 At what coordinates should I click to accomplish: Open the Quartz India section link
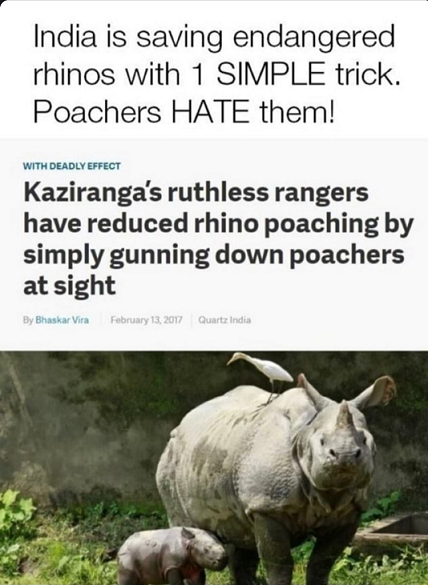(225, 320)
